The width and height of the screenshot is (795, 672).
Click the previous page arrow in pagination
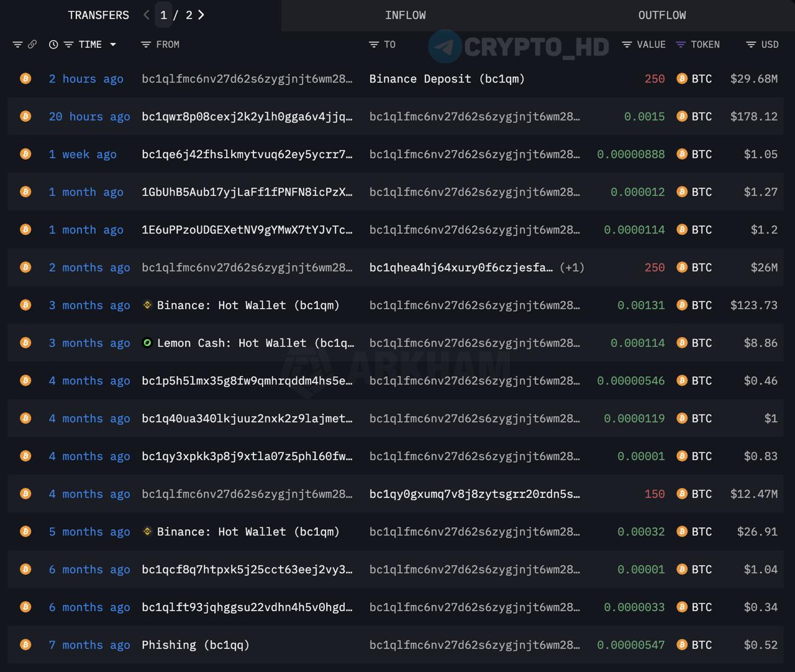point(147,15)
